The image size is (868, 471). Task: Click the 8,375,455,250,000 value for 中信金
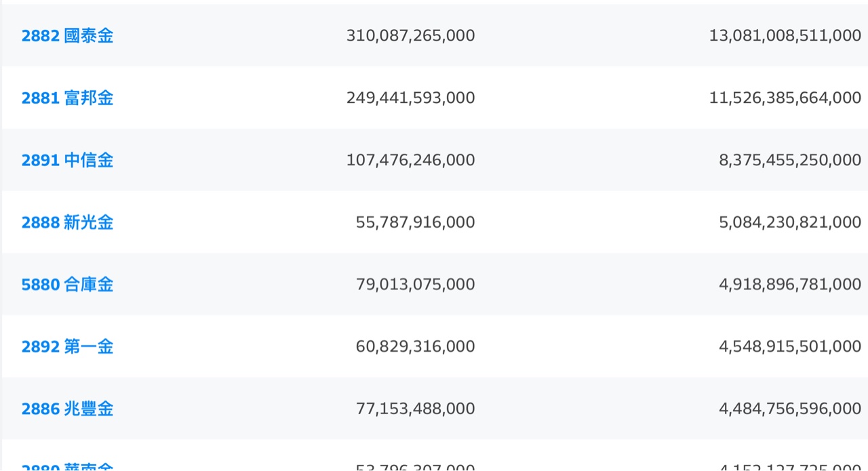point(789,161)
